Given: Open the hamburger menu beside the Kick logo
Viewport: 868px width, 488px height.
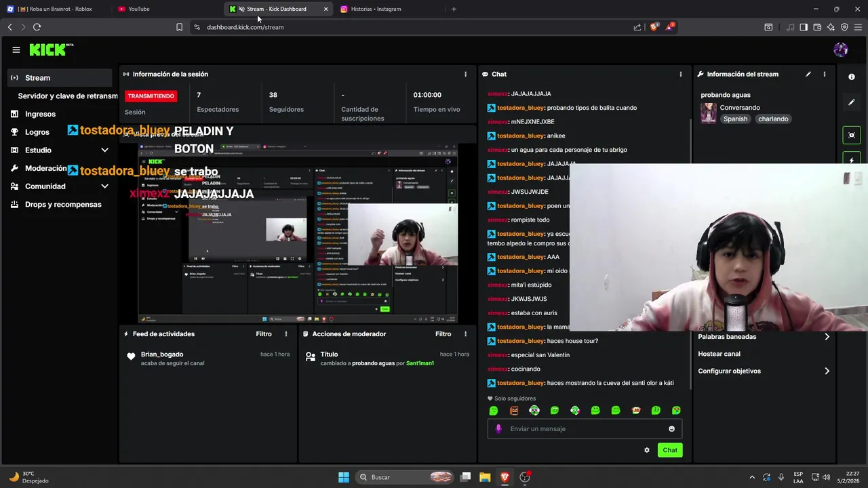Looking at the screenshot, I should pyautogui.click(x=16, y=49).
